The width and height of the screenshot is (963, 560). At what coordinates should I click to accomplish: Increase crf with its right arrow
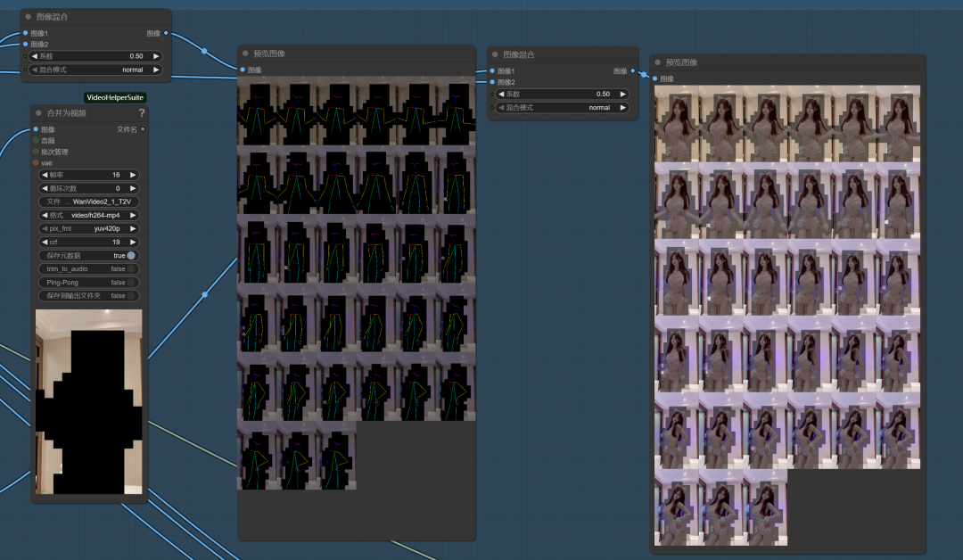pos(133,242)
